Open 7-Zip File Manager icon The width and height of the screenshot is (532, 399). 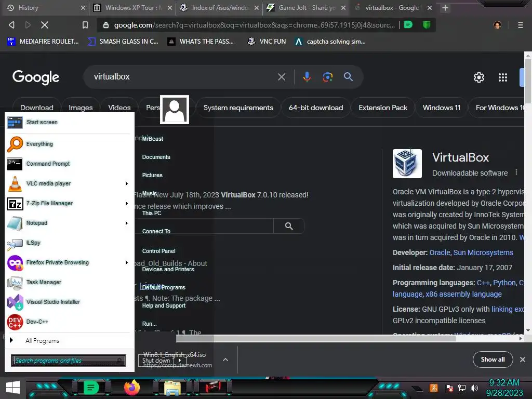(x=15, y=204)
